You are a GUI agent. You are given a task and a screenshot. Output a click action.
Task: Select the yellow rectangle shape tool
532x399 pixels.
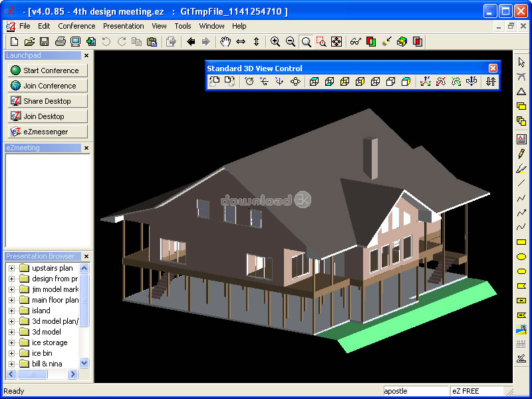pos(521,242)
